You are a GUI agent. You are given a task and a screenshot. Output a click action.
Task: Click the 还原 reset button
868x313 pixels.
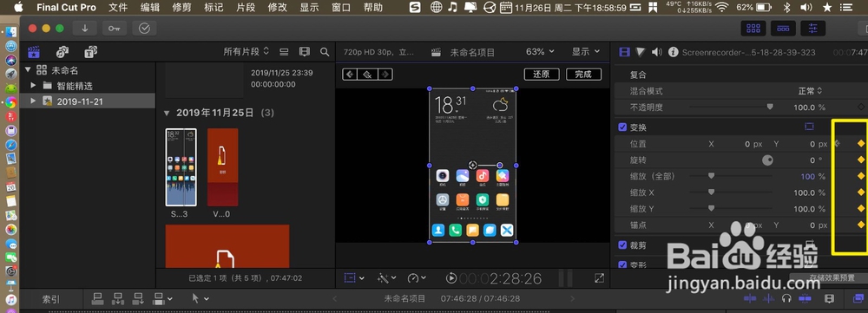[x=542, y=74]
